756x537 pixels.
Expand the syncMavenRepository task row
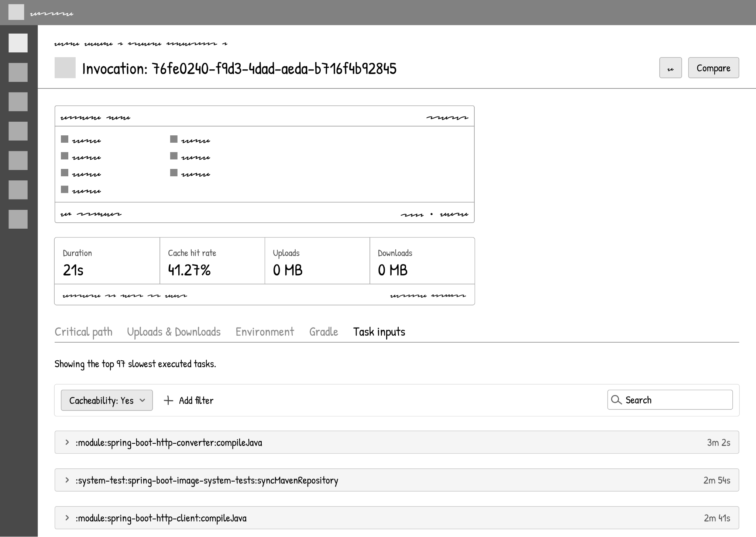click(397, 480)
